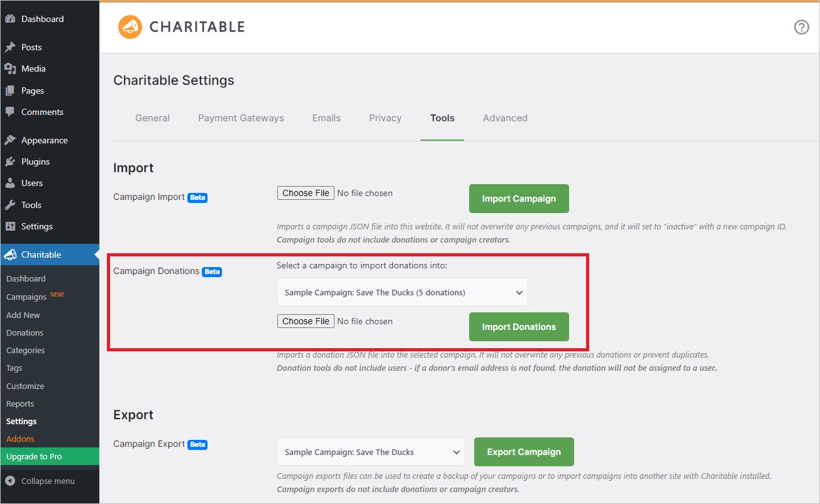The width and height of the screenshot is (820, 504).
Task: Click the Plugins icon in sidebar
Action: click(x=11, y=162)
